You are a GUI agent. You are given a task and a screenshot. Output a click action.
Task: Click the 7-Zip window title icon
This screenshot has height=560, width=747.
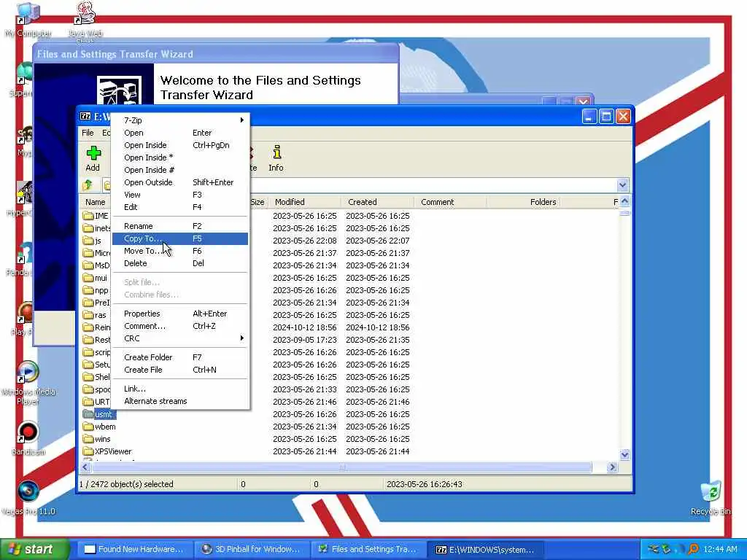coord(85,116)
